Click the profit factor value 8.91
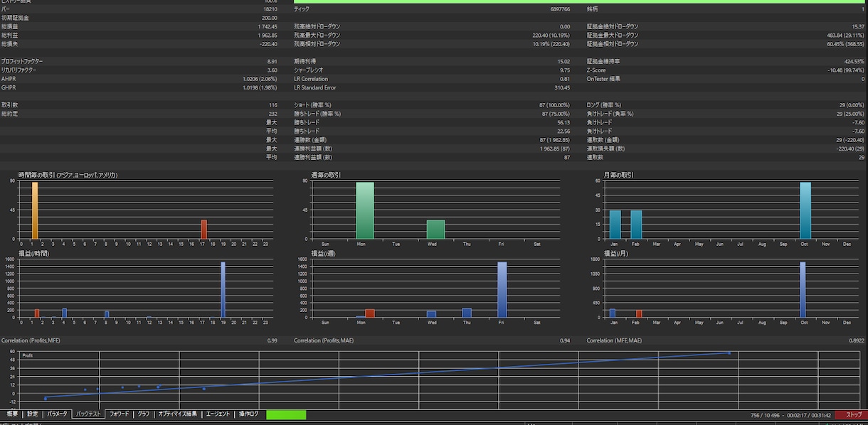The width and height of the screenshot is (868, 425). [x=272, y=62]
